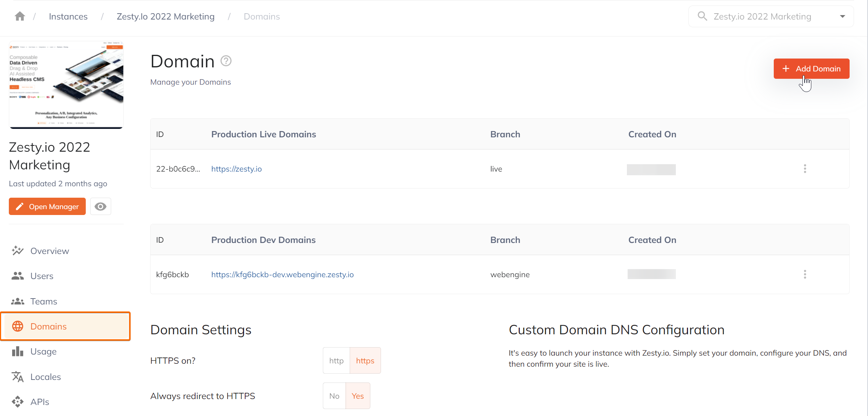Click the Usage bar chart icon
This screenshot has height=416, width=868.
(x=18, y=352)
